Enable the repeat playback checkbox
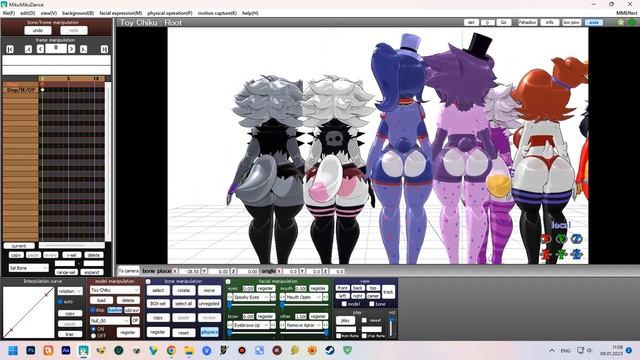The image size is (640, 360). pyautogui.click(x=364, y=320)
